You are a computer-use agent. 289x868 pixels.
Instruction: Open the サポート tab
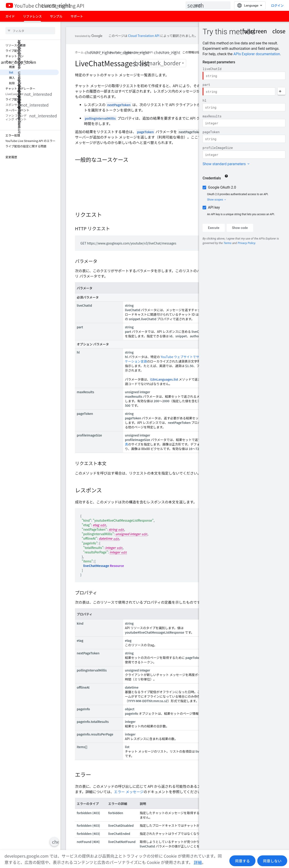click(77, 16)
